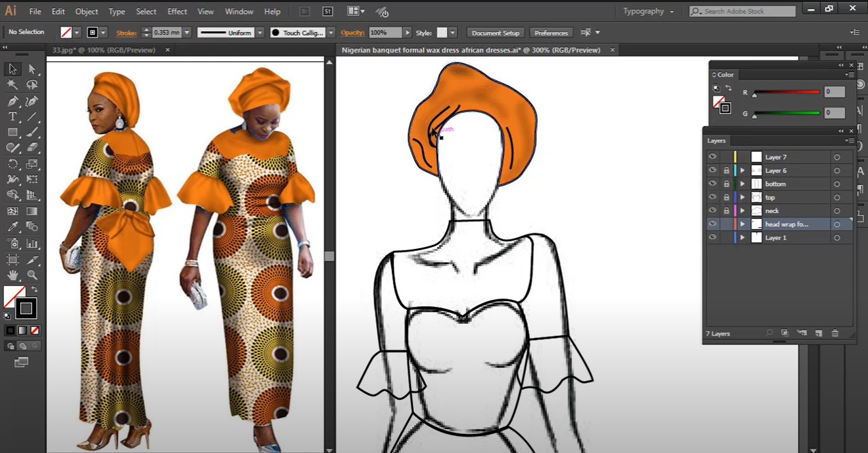Expand the head wrap layer contents
868x453 pixels.
click(x=742, y=224)
